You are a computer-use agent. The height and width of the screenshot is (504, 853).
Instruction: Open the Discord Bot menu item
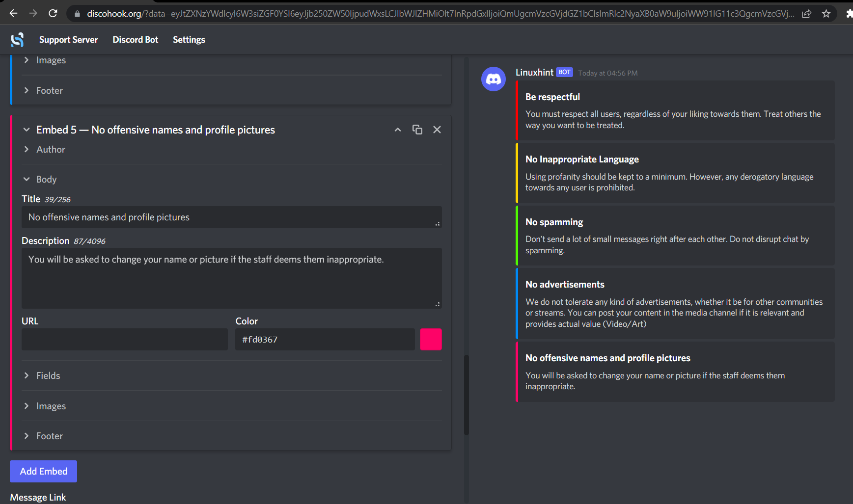coord(136,40)
